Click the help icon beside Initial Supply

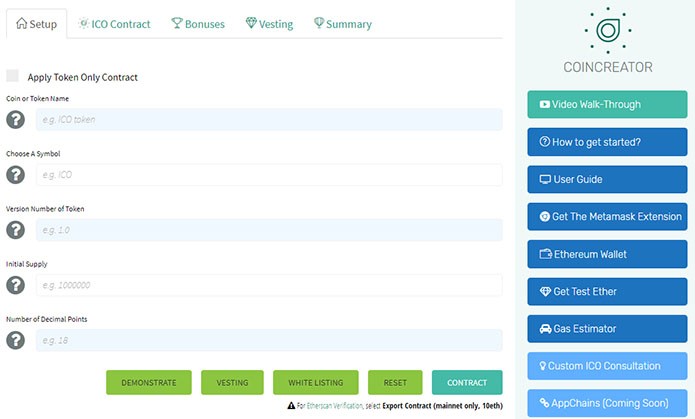click(x=16, y=285)
